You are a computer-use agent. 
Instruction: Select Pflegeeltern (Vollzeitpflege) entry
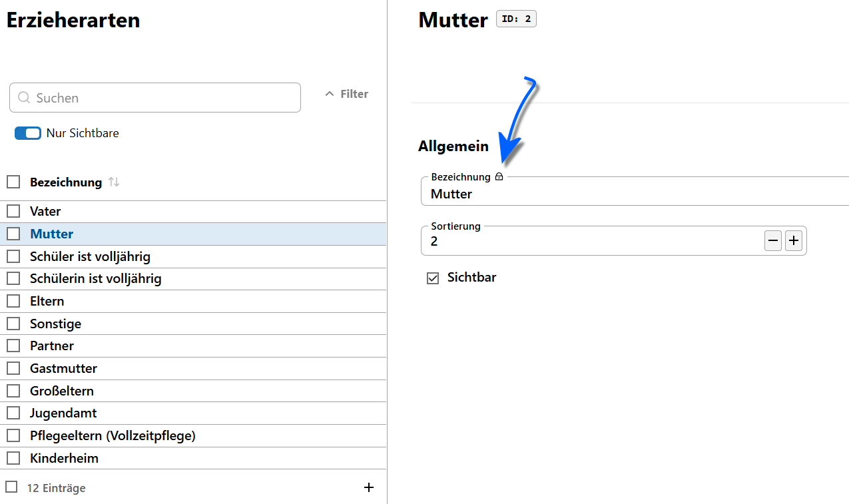[113, 435]
